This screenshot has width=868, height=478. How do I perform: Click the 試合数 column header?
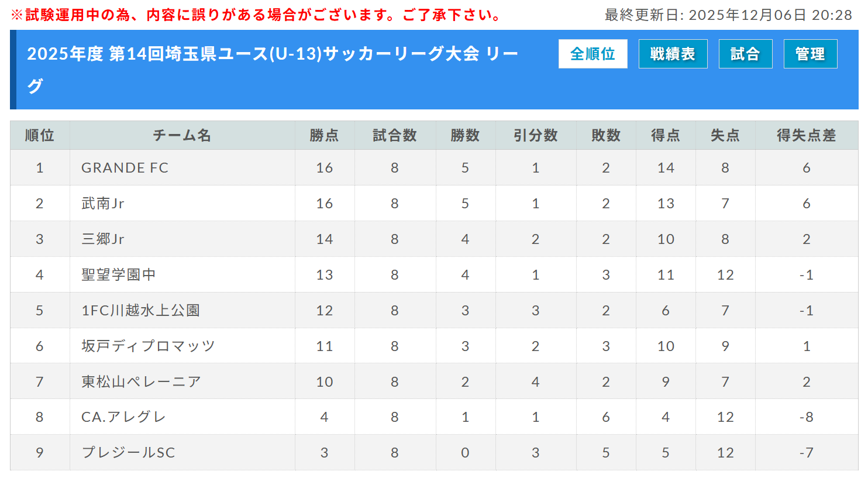tap(395, 135)
